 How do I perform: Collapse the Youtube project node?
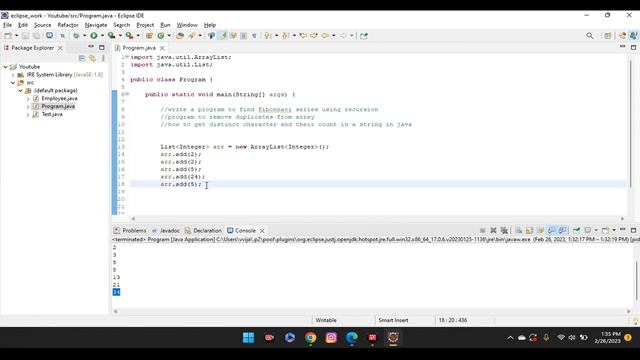click(5, 67)
